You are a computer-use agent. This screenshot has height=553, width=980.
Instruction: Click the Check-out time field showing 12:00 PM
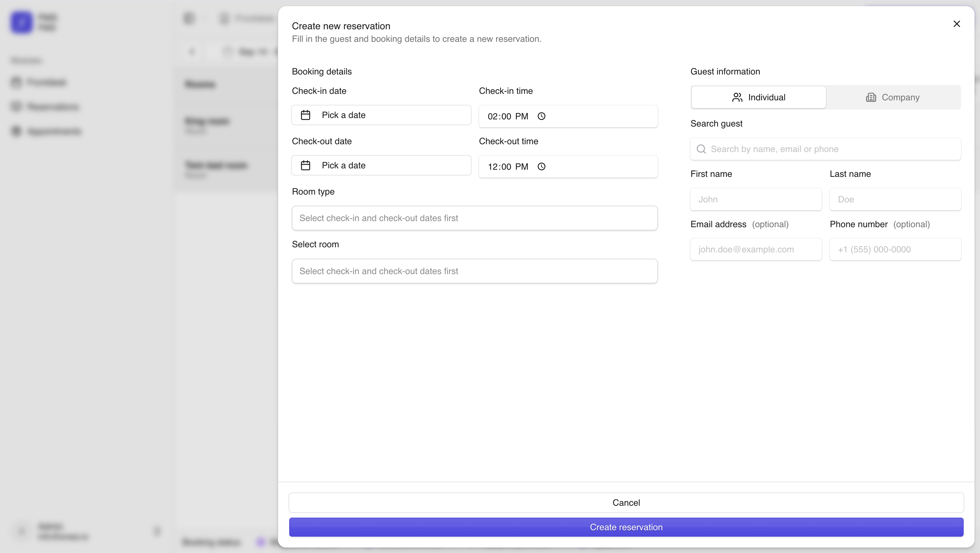(x=568, y=167)
